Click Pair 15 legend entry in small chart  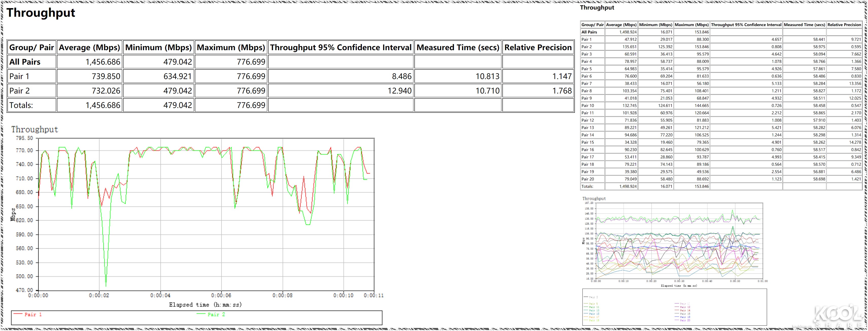594,314
